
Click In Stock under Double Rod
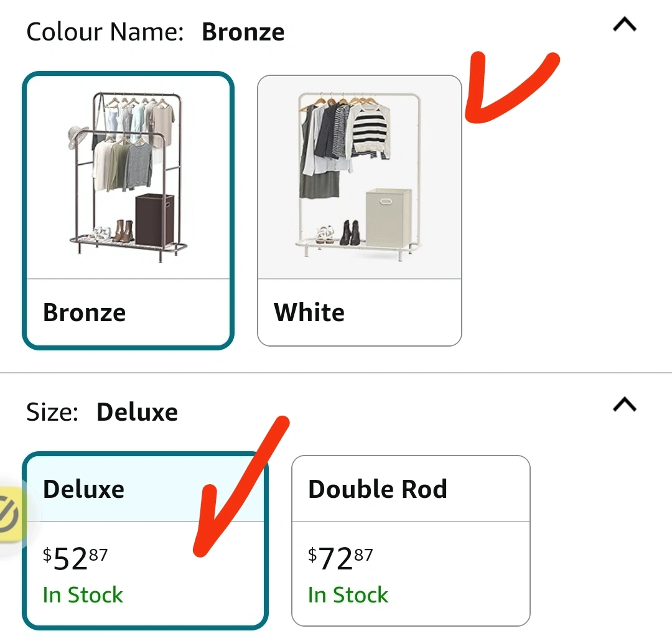(x=348, y=595)
